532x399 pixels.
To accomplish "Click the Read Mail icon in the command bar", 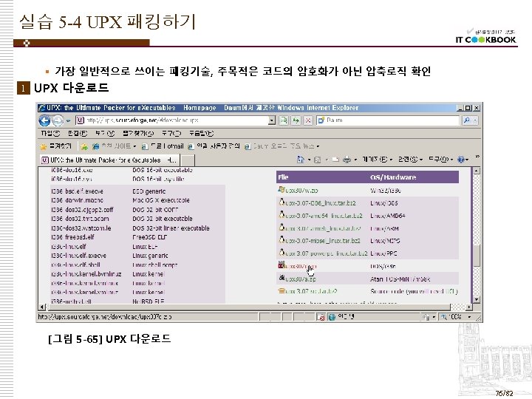I will pos(335,160).
